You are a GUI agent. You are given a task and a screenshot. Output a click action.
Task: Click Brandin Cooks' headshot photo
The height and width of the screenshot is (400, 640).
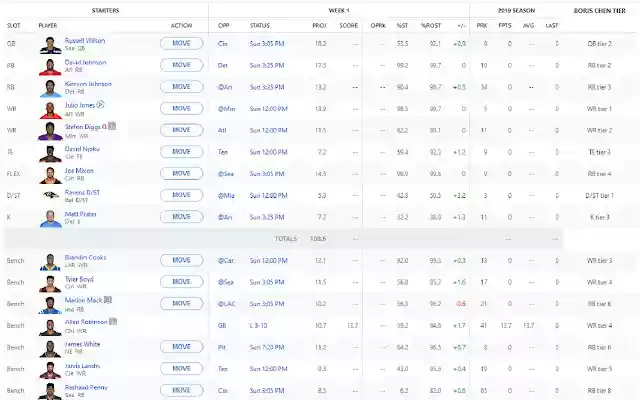pyautogui.click(x=51, y=262)
